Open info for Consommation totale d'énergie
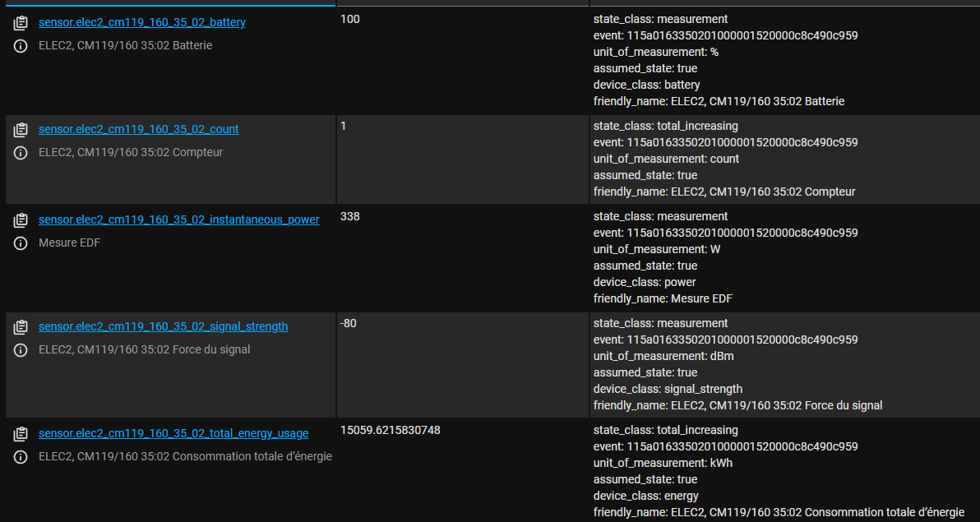This screenshot has width=980, height=522. click(x=21, y=457)
